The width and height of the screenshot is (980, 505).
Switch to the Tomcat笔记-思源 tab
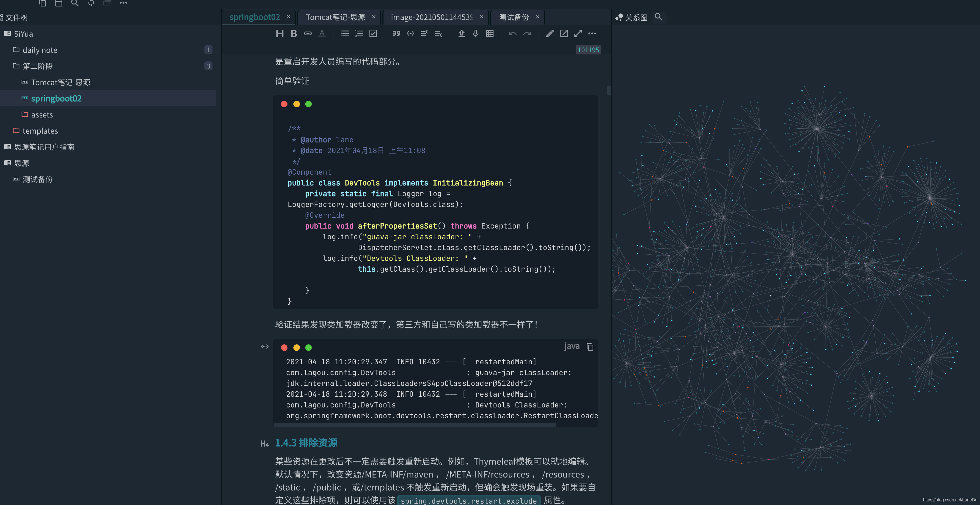click(x=335, y=17)
